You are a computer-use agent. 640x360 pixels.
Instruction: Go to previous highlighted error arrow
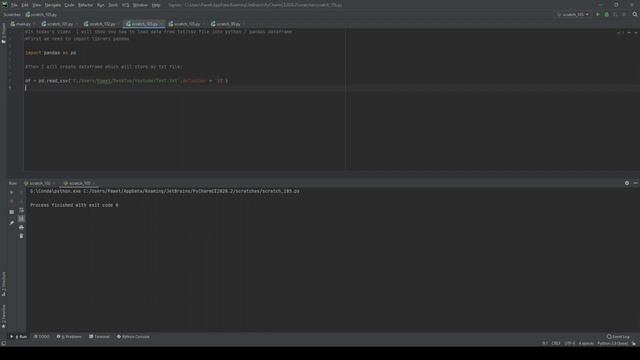[629, 32]
